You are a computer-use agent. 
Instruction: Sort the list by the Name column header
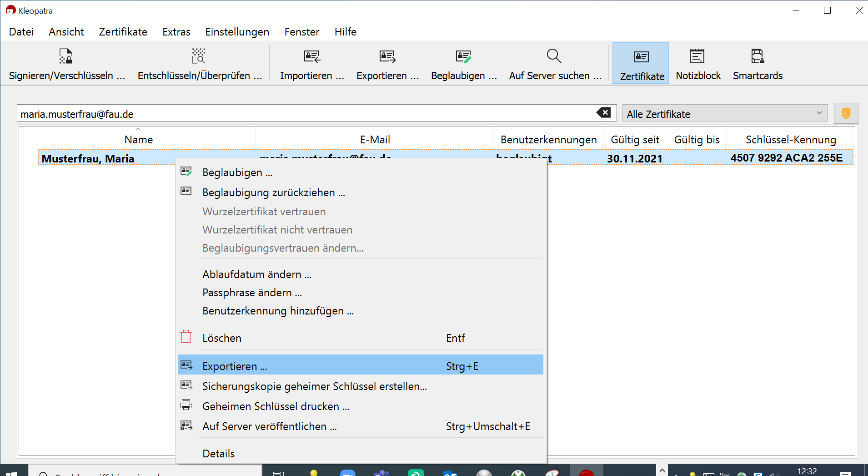point(138,140)
